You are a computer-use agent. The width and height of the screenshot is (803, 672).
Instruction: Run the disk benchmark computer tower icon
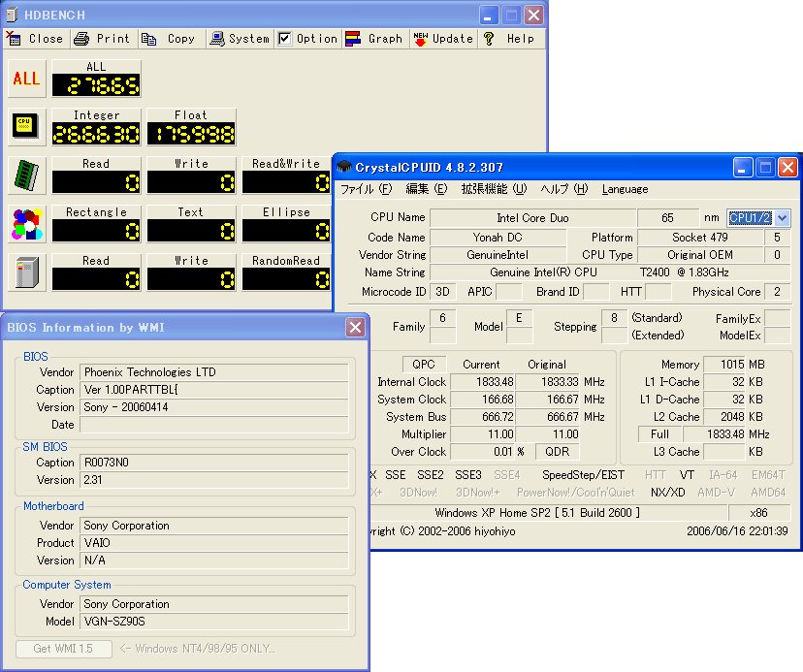pyautogui.click(x=26, y=272)
